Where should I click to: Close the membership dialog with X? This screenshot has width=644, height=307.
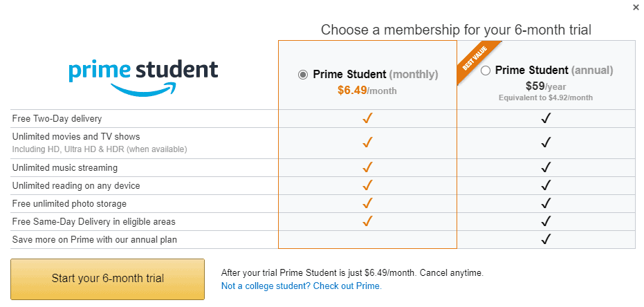[636, 8]
